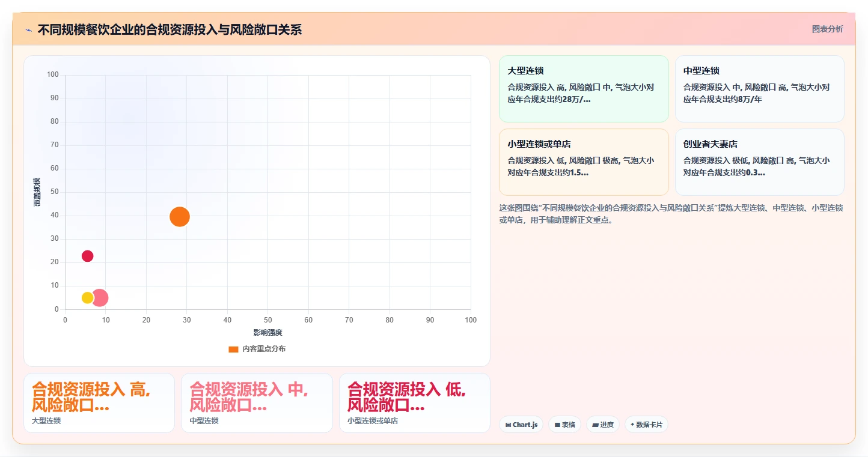Click 中型连锁 caption under pink stat
Screen dimensions: 868x457
204,421
